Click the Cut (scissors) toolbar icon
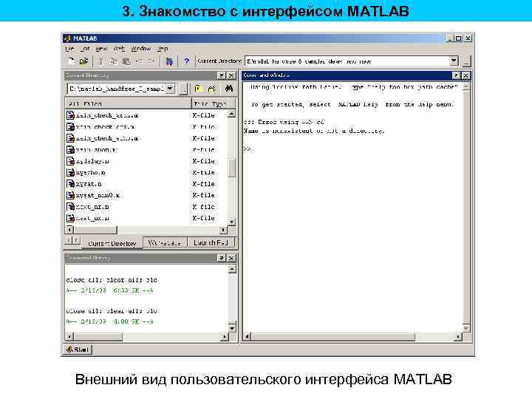Image resolution: width=532 pixels, height=399 pixels. pyautogui.click(x=100, y=61)
